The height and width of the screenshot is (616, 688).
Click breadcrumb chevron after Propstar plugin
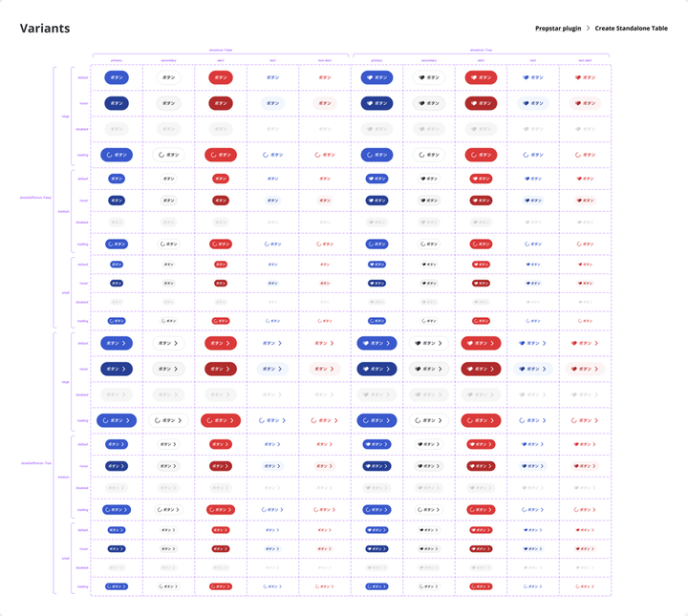tap(588, 29)
